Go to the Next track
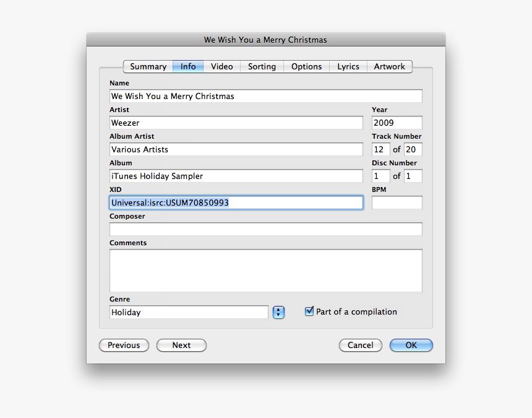The width and height of the screenshot is (532, 418). [x=181, y=345]
